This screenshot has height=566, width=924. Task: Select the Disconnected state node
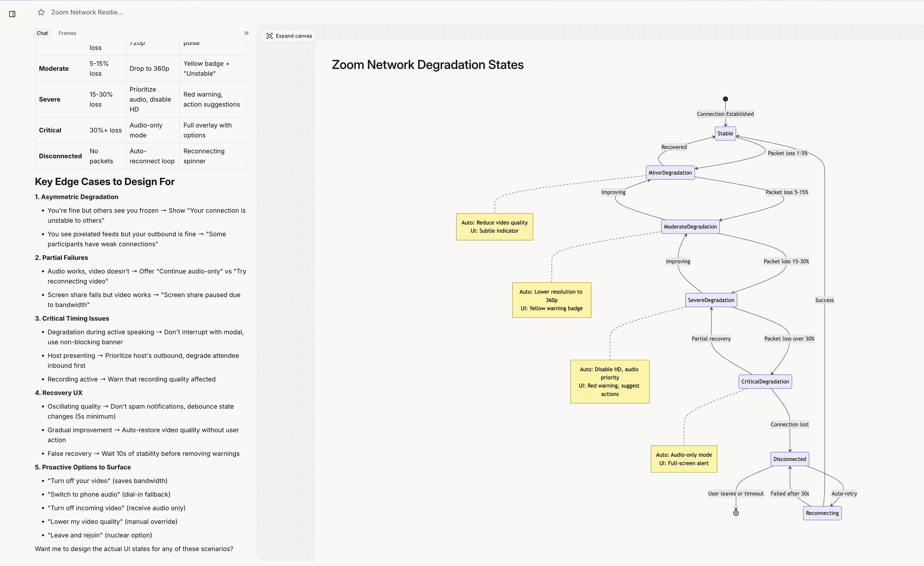point(789,459)
